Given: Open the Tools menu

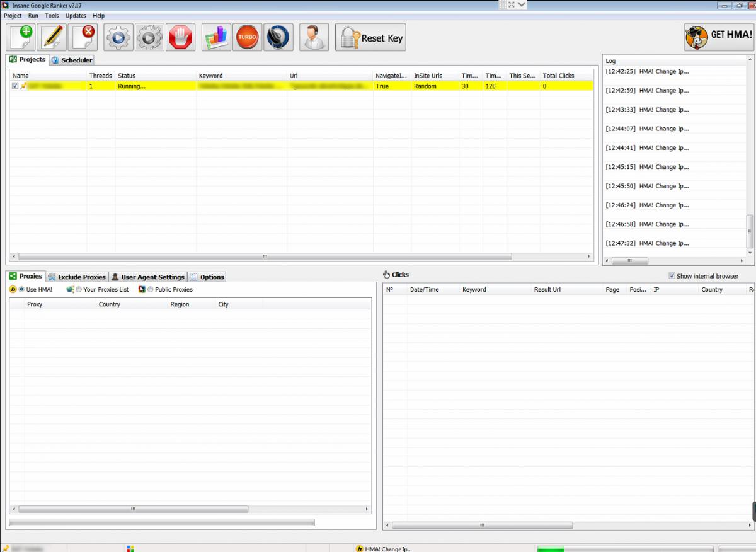Looking at the screenshot, I should point(52,16).
